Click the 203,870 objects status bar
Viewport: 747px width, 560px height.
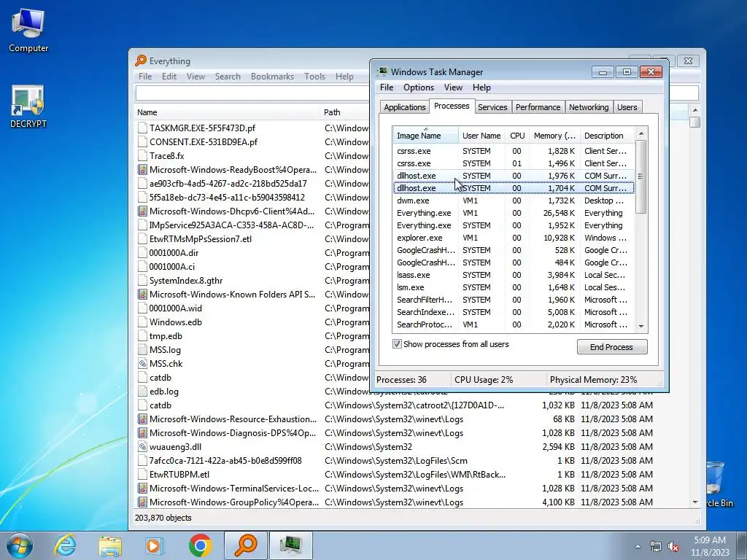pos(163,518)
